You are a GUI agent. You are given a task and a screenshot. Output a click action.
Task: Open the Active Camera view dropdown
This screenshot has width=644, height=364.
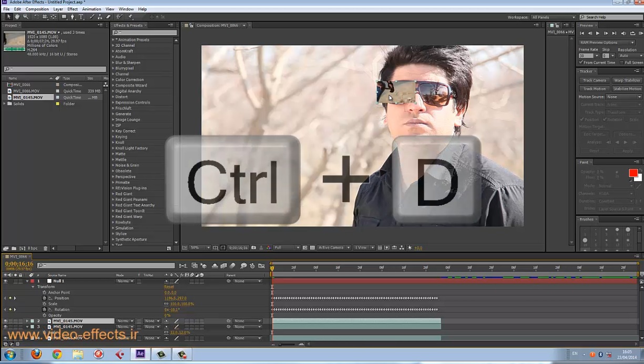[334, 247]
